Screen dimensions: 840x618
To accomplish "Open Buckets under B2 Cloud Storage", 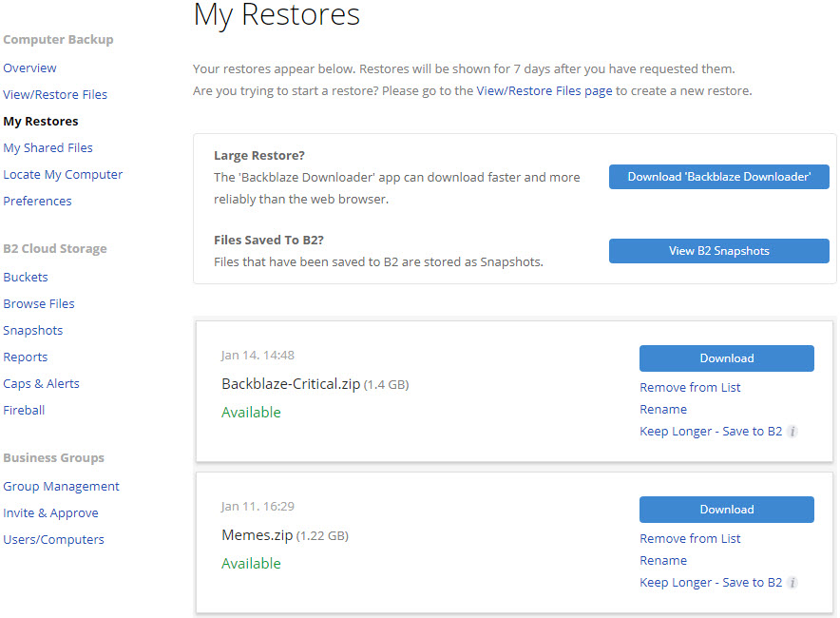I will [x=25, y=277].
